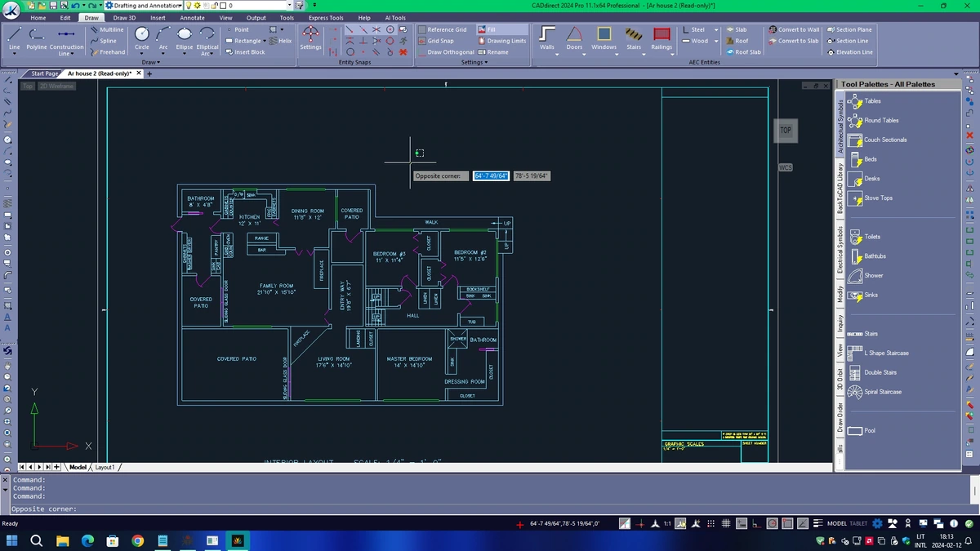
Task: Toggle grid display in status bar
Action: coord(726,523)
